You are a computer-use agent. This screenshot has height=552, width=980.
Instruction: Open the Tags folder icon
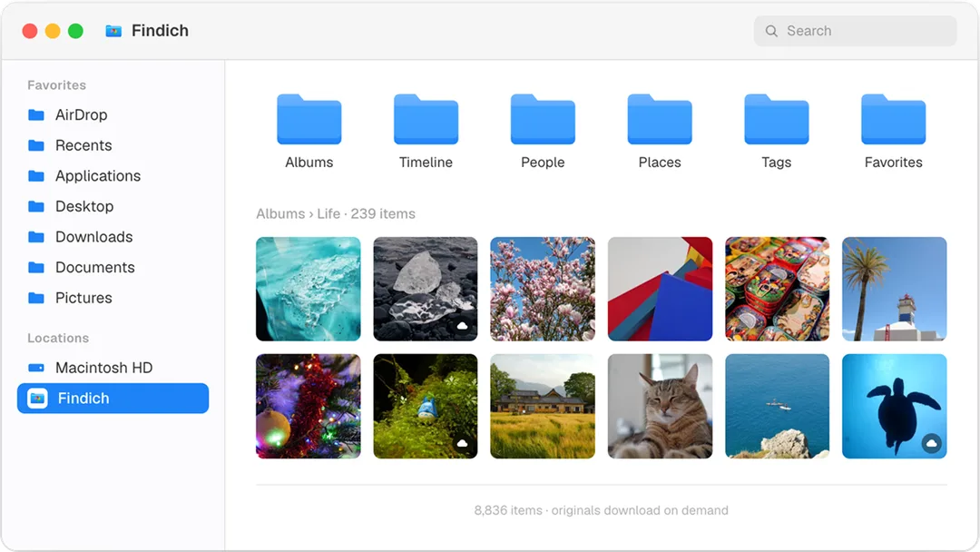[x=776, y=120]
